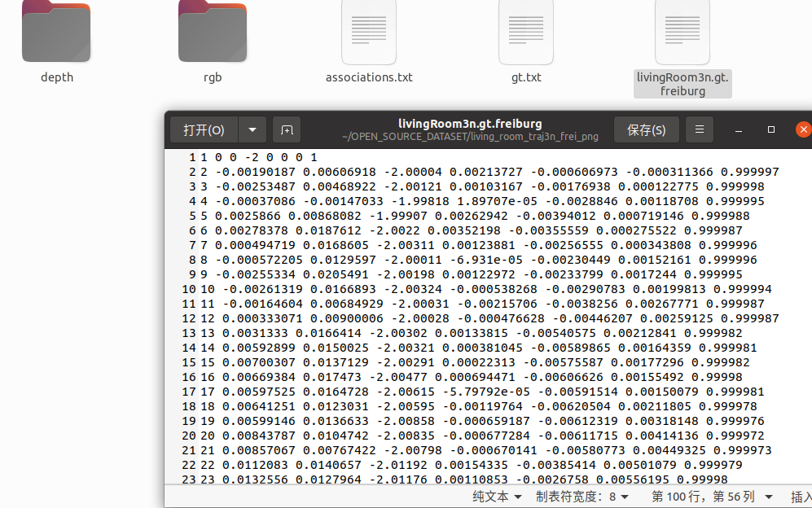Screen dimensions: 812x508
Task: Open the depth folder
Action: tap(56, 31)
